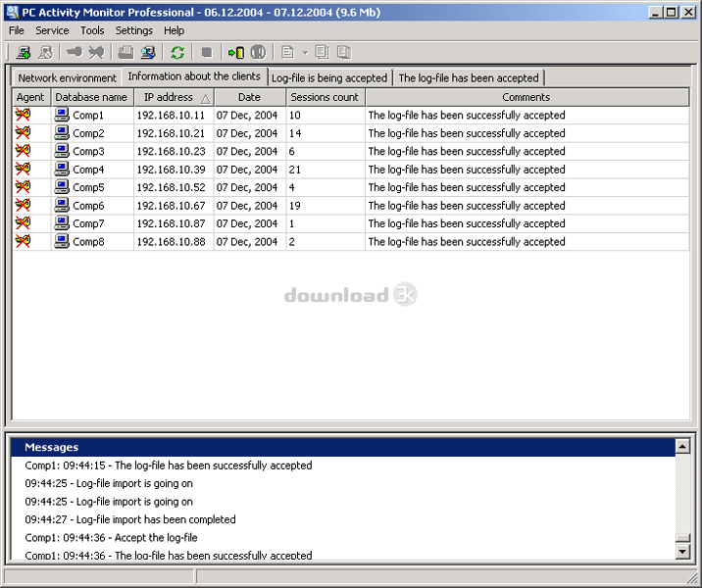Switch to Log-file is being accepted tab
The height and width of the screenshot is (588, 702).
tap(329, 77)
